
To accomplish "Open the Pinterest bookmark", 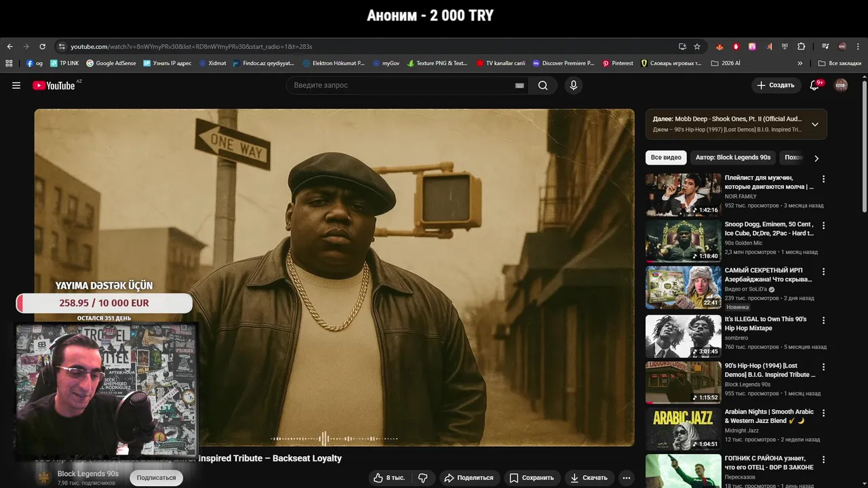I will (x=618, y=63).
